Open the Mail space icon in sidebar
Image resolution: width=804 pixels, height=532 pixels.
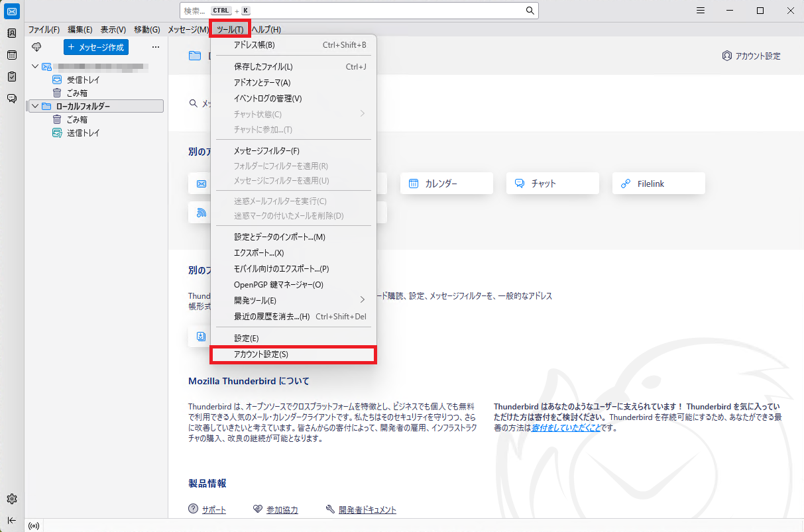pos(11,11)
